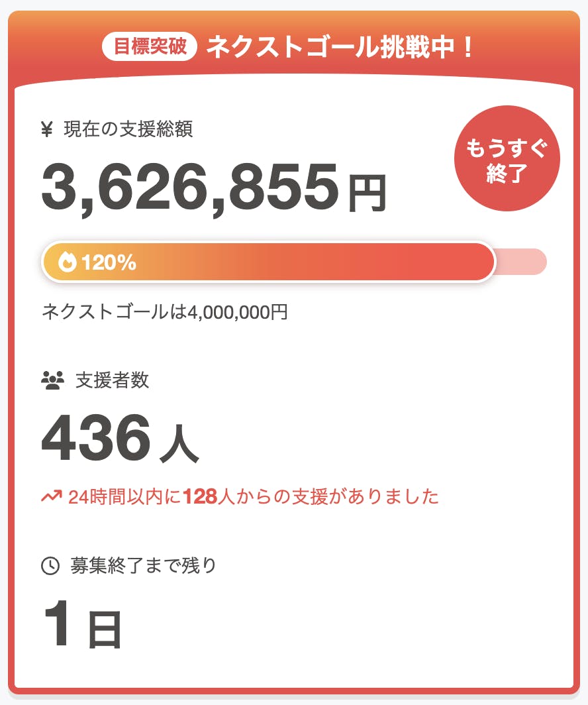The height and width of the screenshot is (705, 588).
Task: Click the 目標突破 badge
Action: pyautogui.click(x=150, y=48)
